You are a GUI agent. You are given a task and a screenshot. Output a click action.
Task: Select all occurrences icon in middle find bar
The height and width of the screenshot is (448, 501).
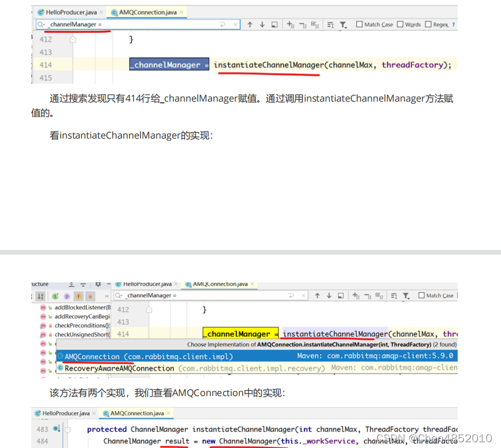click(x=379, y=296)
